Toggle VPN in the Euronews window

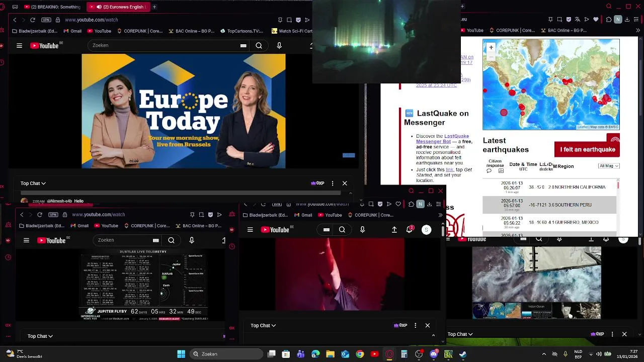coord(46,20)
